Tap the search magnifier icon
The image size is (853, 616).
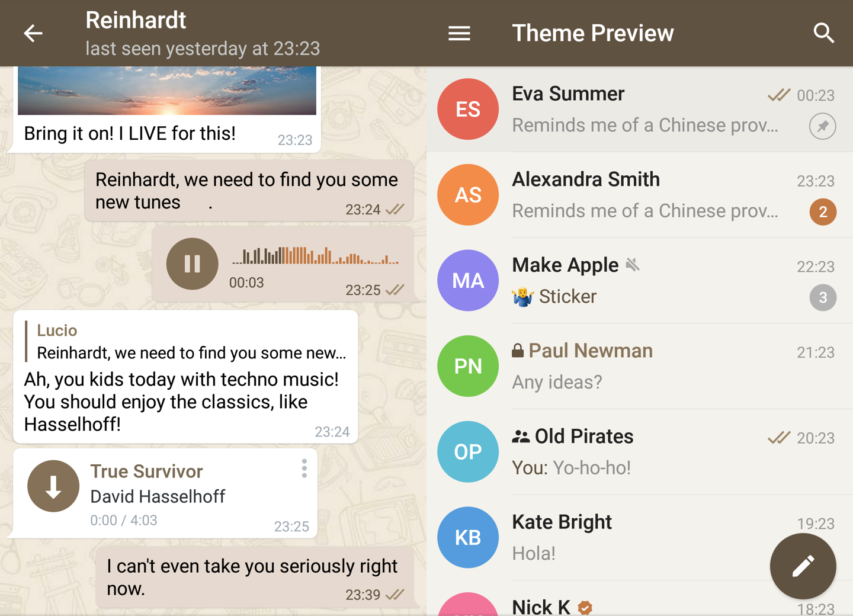click(823, 33)
